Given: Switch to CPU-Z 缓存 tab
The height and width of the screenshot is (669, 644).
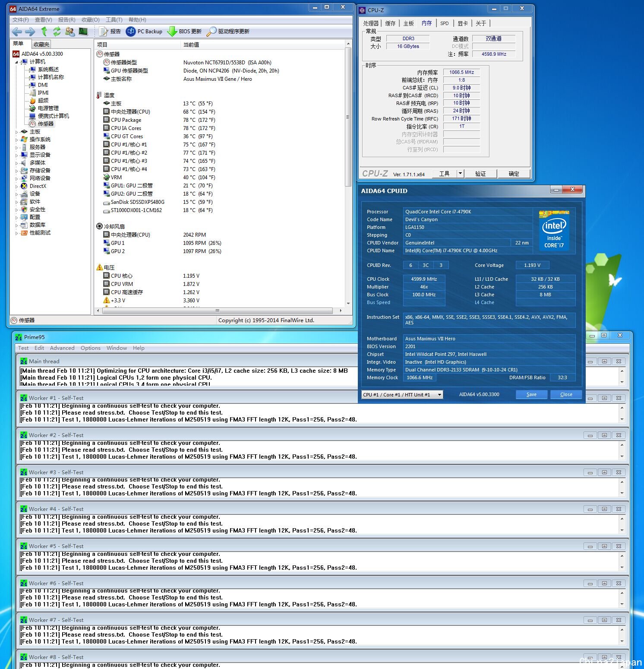Looking at the screenshot, I should [390, 23].
